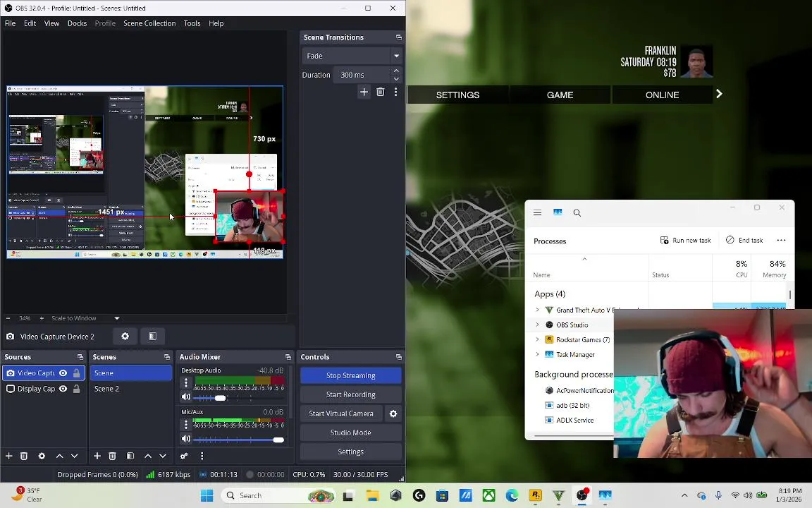Select GAME tab in GTA pause menu
The height and width of the screenshot is (508, 812).
560,95
